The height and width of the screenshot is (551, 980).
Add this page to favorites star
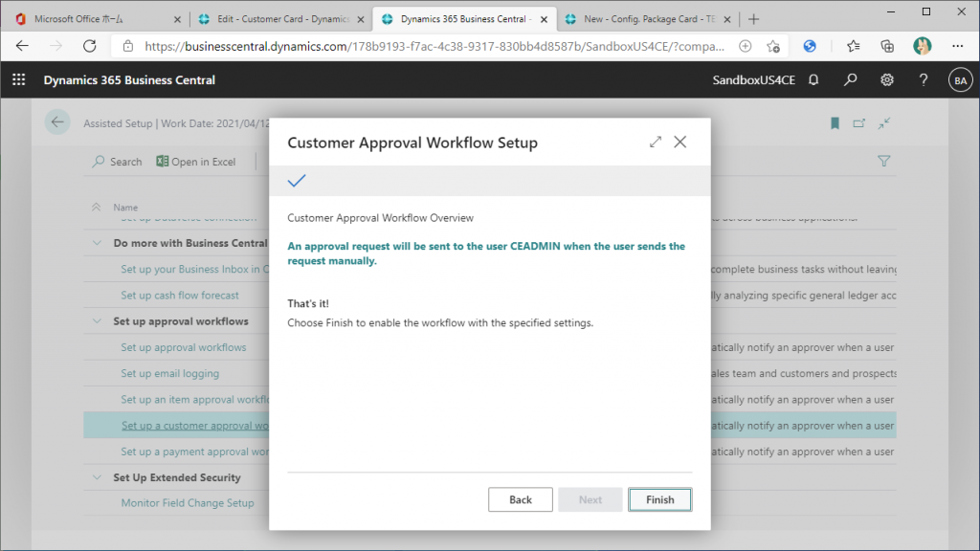click(x=773, y=46)
